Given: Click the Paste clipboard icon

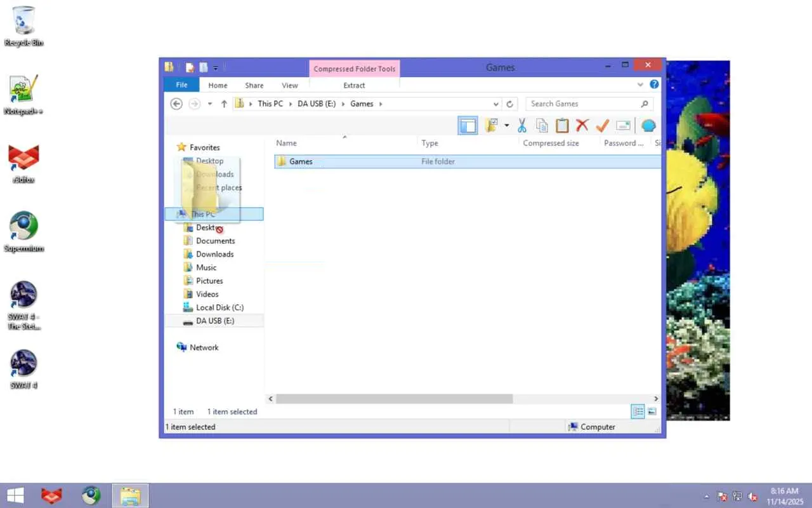Looking at the screenshot, I should pos(562,126).
